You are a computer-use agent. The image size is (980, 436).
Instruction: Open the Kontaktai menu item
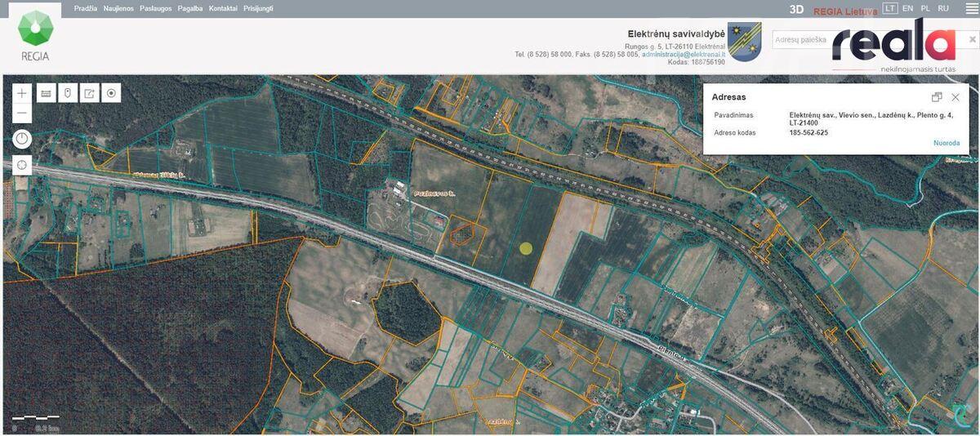click(x=223, y=8)
